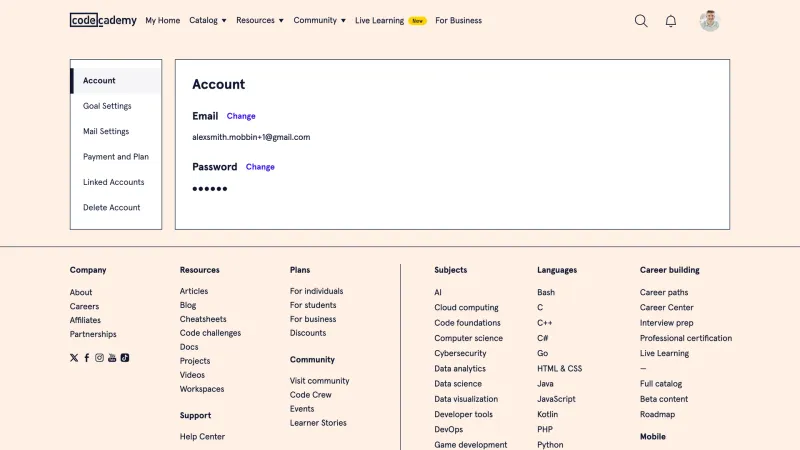Image resolution: width=800 pixels, height=450 pixels.
Task: Open the Cheatsheets footer link
Action: click(203, 319)
